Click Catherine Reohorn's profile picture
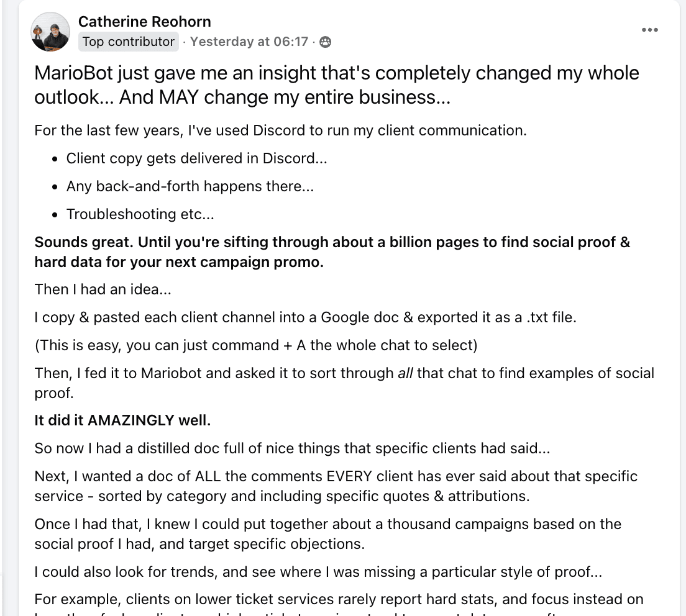Screen dimensions: 686x616 [x=50, y=32]
